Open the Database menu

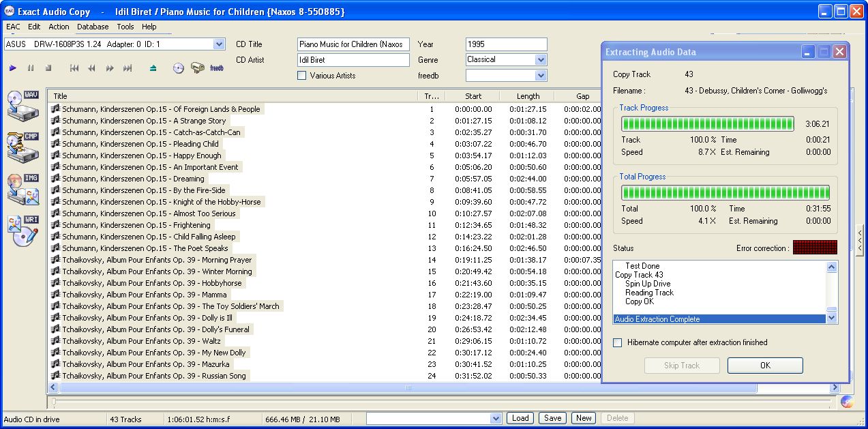[93, 27]
